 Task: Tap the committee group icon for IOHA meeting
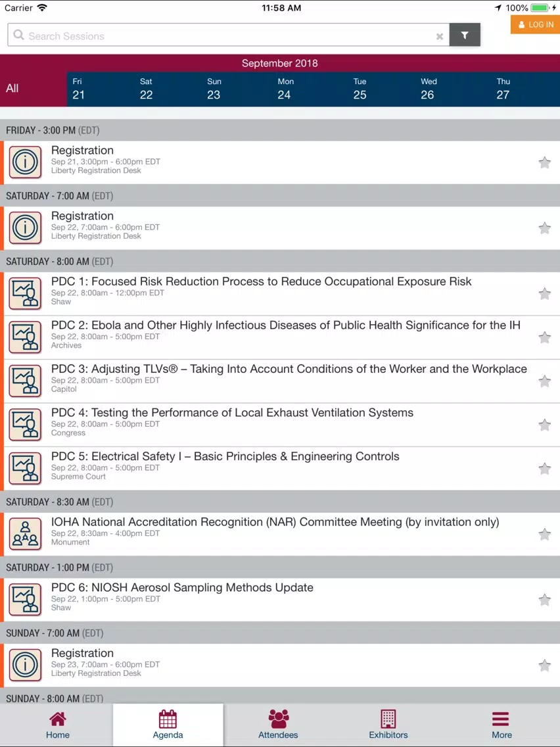point(25,534)
